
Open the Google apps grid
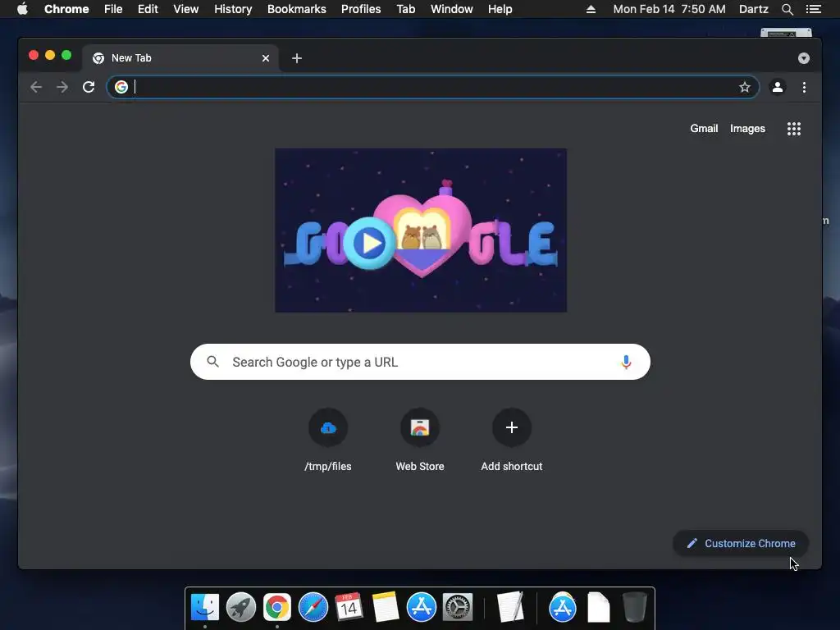pos(794,129)
